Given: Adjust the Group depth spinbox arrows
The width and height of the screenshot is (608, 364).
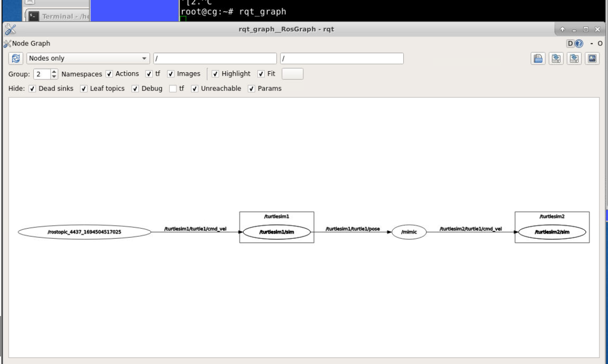Looking at the screenshot, I should pos(54,74).
